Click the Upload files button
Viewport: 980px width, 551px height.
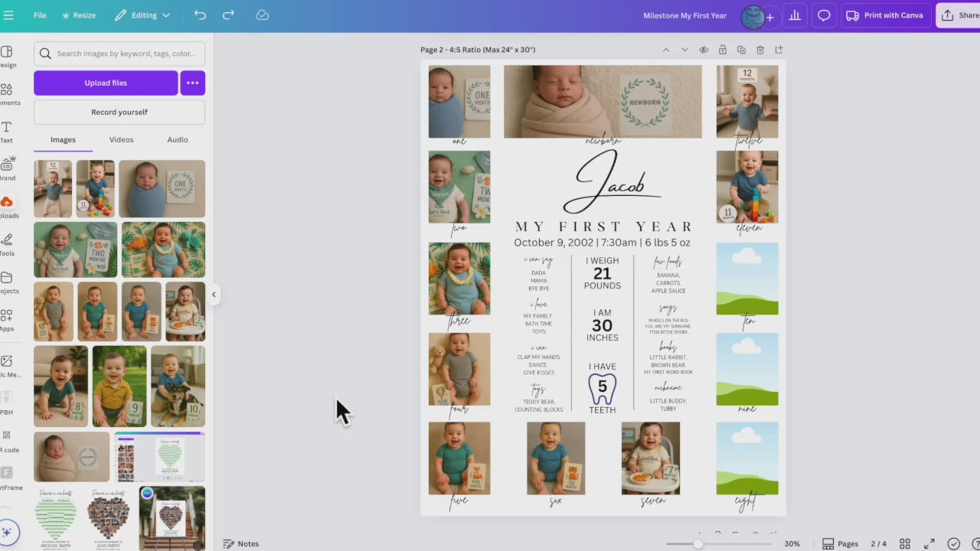tap(106, 83)
